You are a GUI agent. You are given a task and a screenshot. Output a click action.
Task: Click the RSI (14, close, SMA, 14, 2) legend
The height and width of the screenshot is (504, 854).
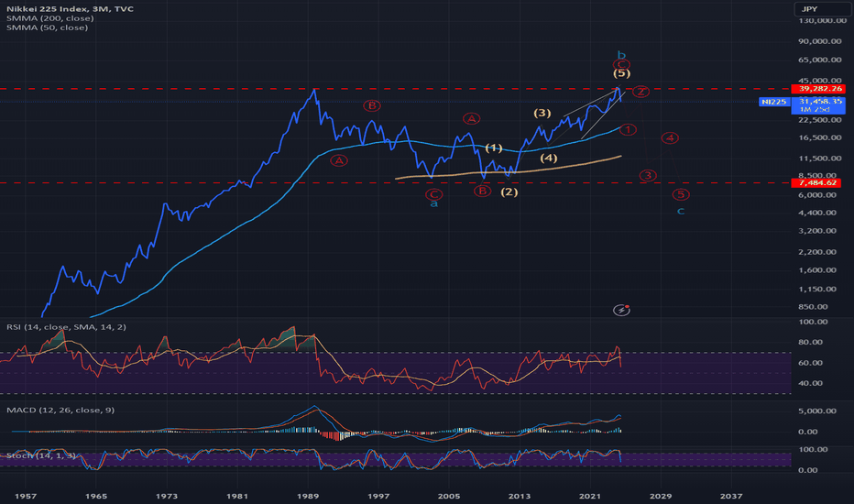point(66,327)
